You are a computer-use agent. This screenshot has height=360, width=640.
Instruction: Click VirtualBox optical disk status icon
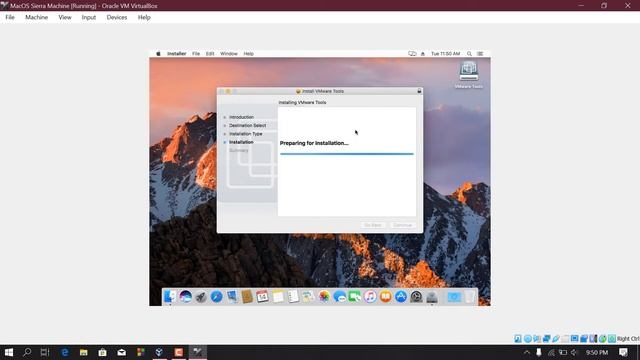[x=527, y=339]
